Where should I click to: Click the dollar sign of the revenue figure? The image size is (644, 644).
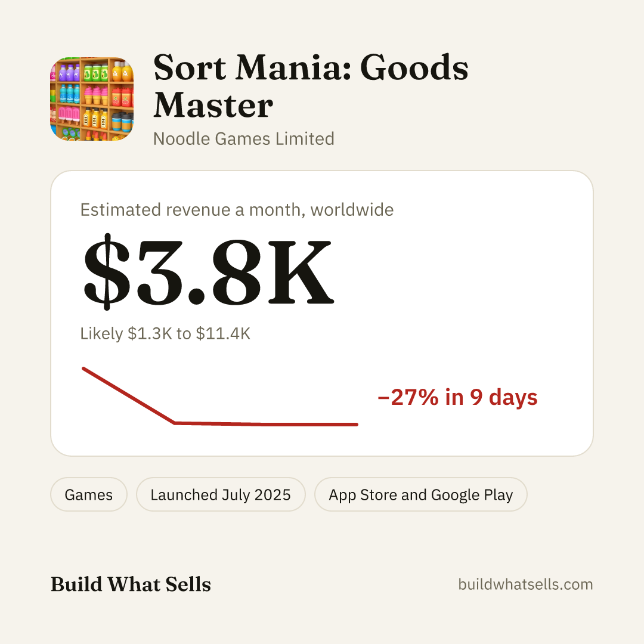pyautogui.click(x=107, y=271)
